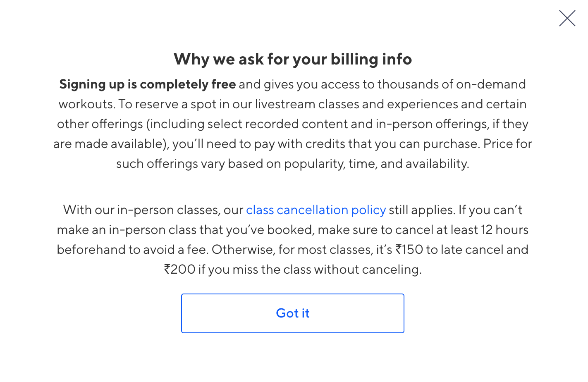The height and width of the screenshot is (382, 588).
Task: Click the 'Why we ask for your billing info' heading
Action: click(293, 59)
